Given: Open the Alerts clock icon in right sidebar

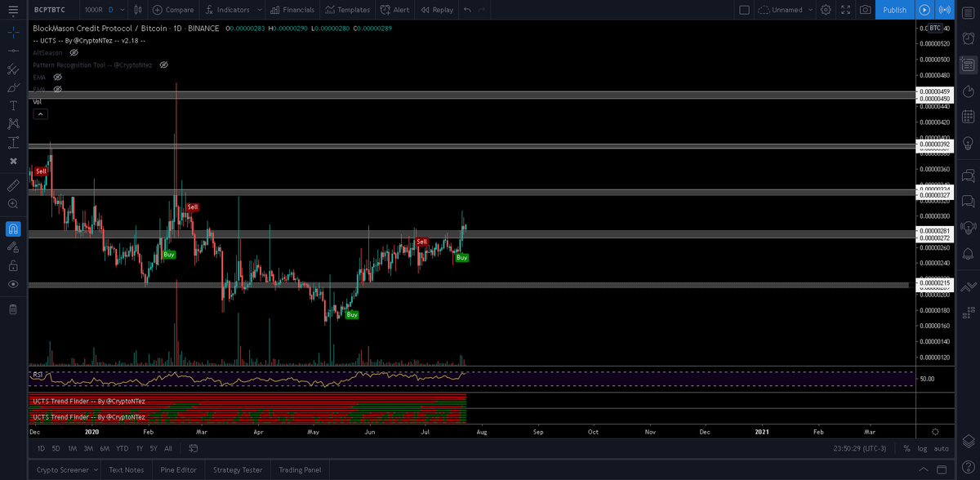Looking at the screenshot, I should [969, 37].
